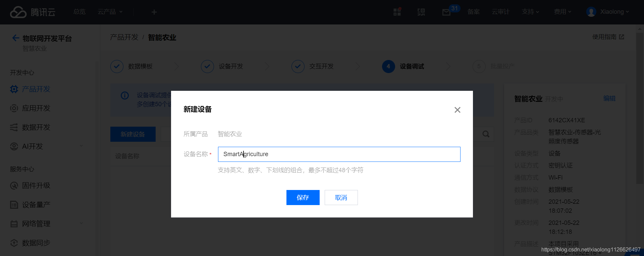Click the info icon in the notice banner

125,95
